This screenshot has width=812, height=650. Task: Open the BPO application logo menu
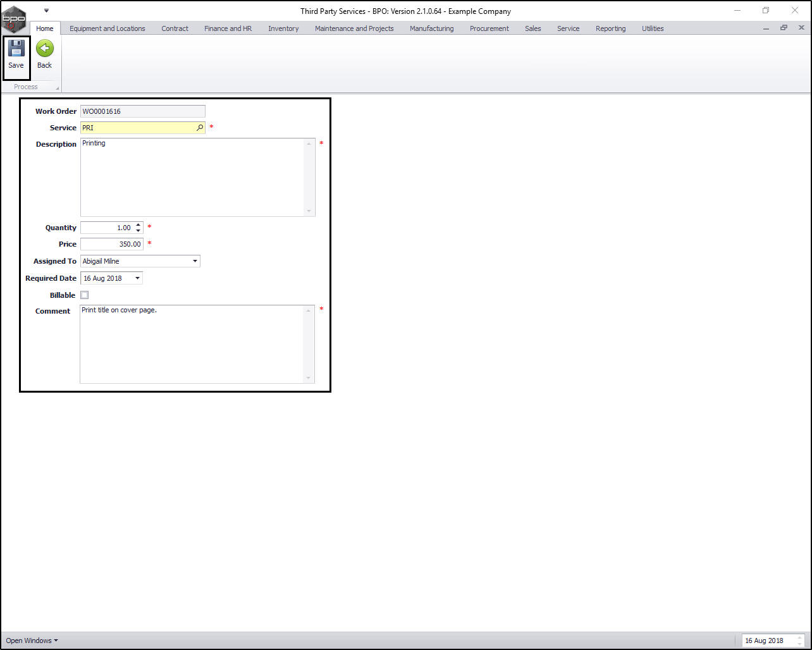click(14, 19)
